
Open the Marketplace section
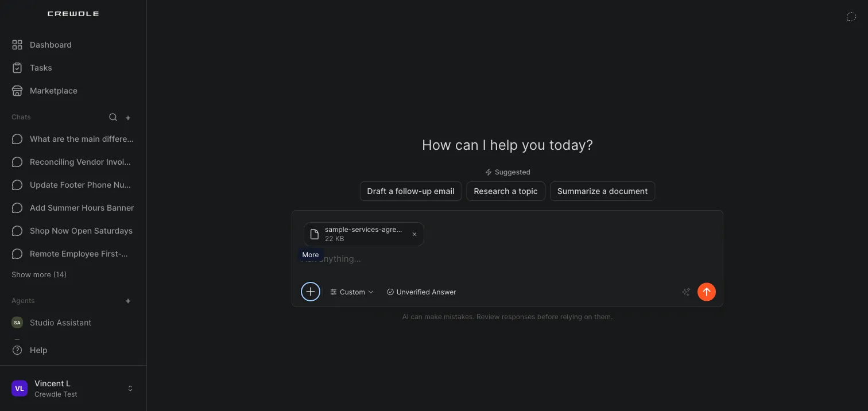click(73, 91)
